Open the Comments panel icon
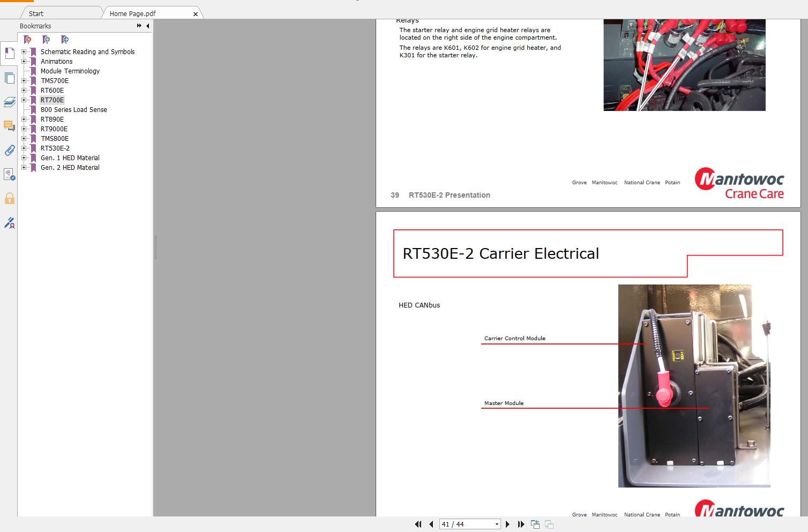Viewport: 808px width, 532px height. pyautogui.click(x=9, y=126)
